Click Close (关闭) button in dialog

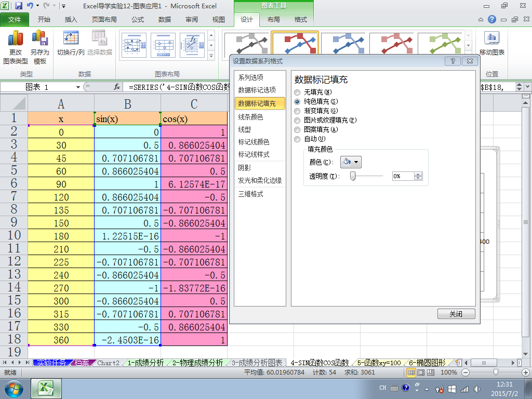(456, 314)
